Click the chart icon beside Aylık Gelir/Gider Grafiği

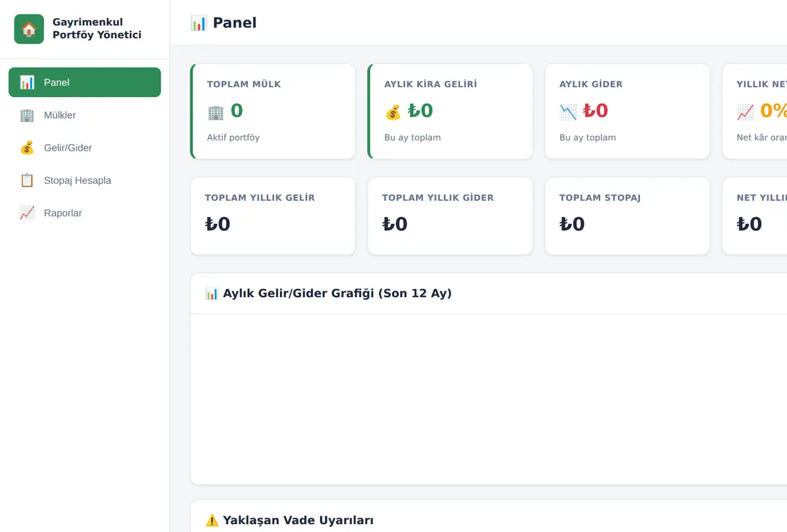point(212,293)
